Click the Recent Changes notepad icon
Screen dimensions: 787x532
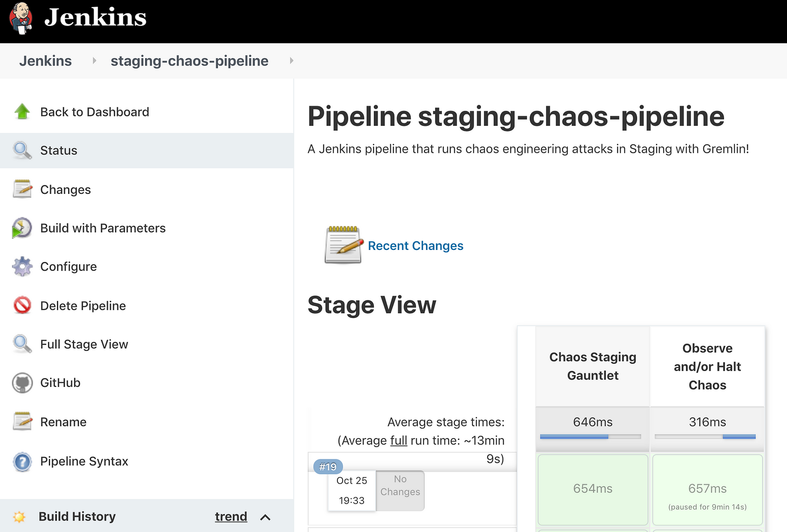pyautogui.click(x=343, y=245)
